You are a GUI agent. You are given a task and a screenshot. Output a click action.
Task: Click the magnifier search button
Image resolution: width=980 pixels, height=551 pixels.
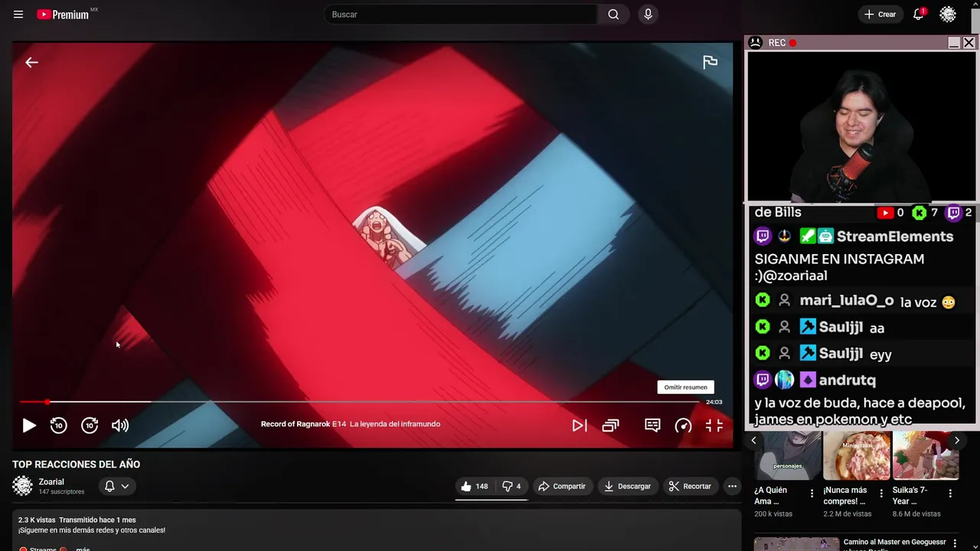pyautogui.click(x=613, y=15)
